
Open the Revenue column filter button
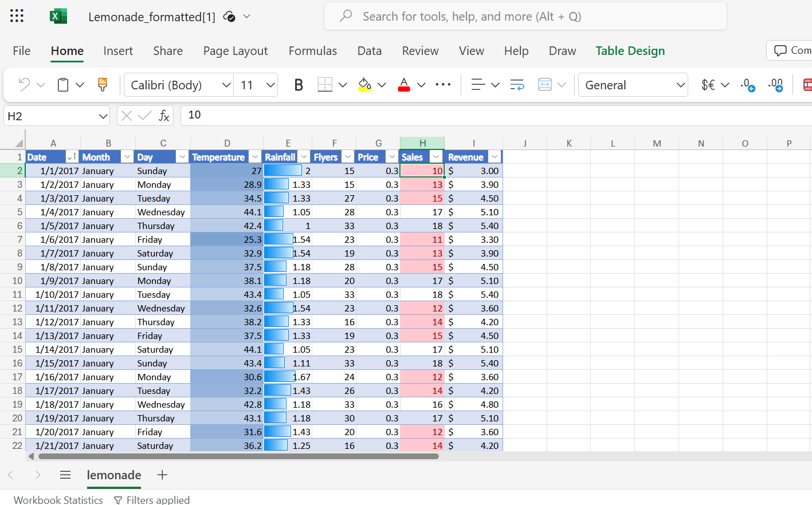pyautogui.click(x=495, y=157)
